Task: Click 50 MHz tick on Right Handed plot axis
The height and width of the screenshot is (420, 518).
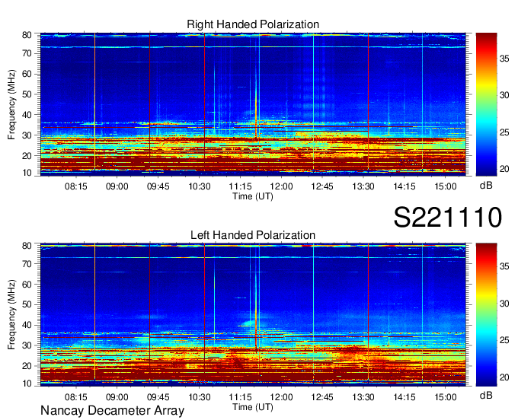Action: pos(27,94)
